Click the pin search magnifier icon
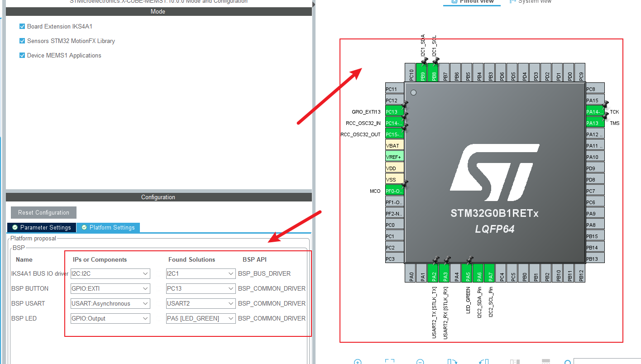This screenshot has width=641, height=364. 568,362
